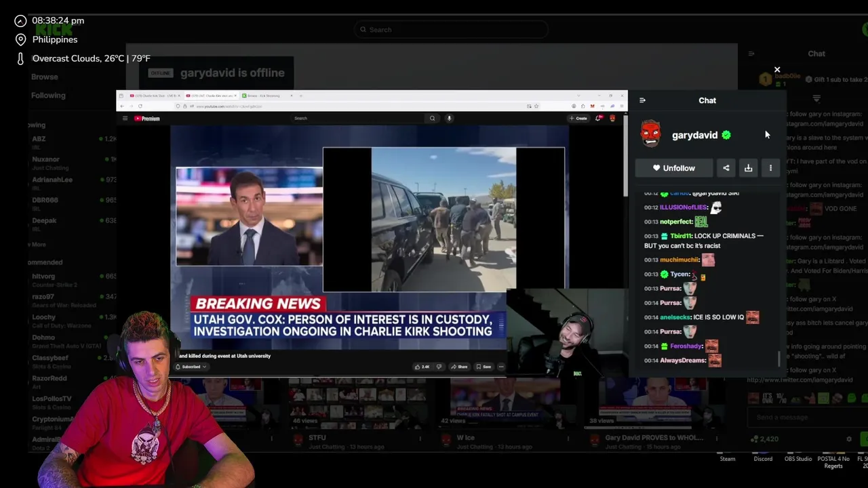The width and height of the screenshot is (868, 488).
Task: Click AlwaysDreams username in chat
Action: tap(683, 361)
